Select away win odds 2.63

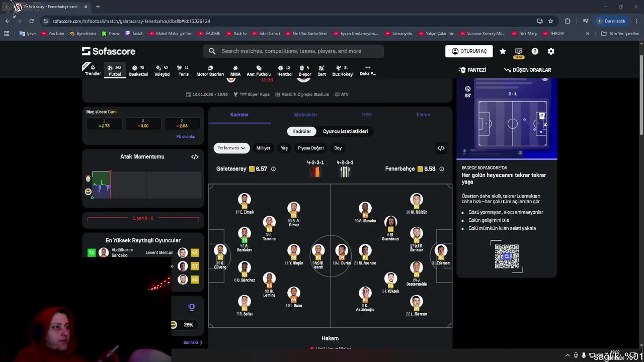click(182, 124)
